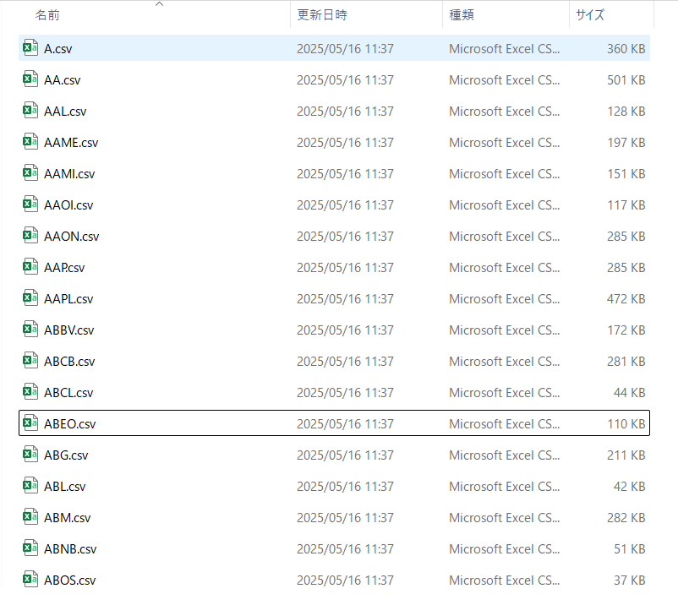Select the ABCB.csv file name
The width and height of the screenshot is (678, 616).
pyautogui.click(x=69, y=362)
